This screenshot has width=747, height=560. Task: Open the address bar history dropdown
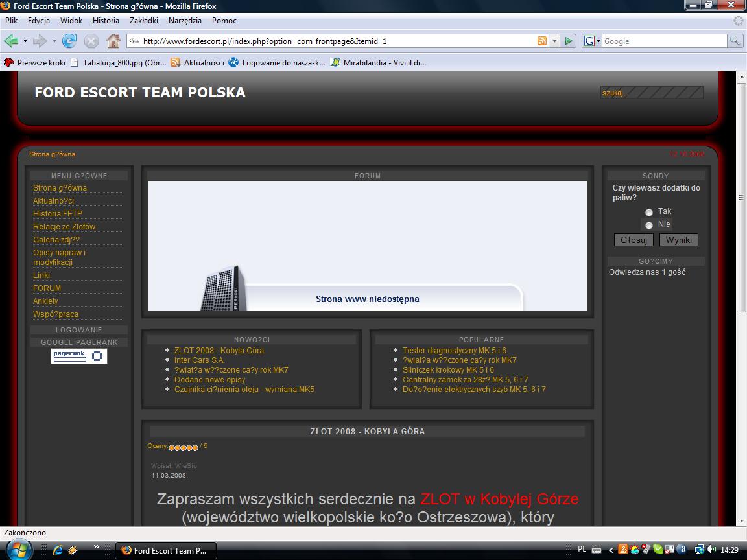click(554, 41)
